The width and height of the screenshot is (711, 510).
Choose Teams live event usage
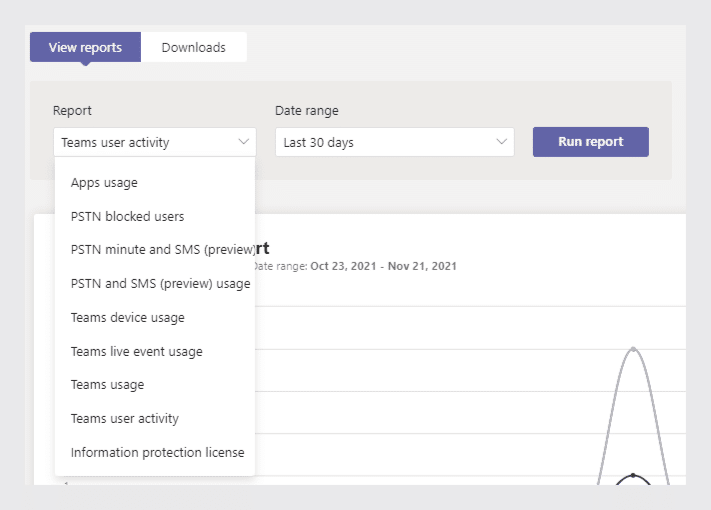[155, 352]
